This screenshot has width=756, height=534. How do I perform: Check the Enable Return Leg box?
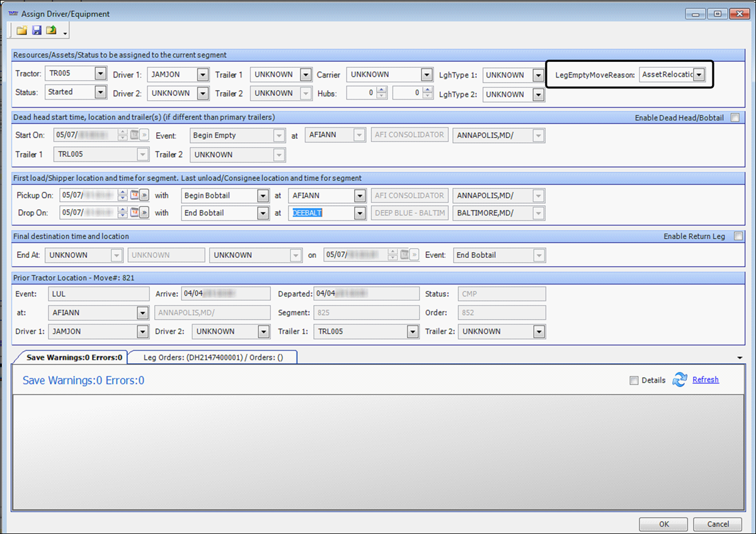click(x=738, y=236)
